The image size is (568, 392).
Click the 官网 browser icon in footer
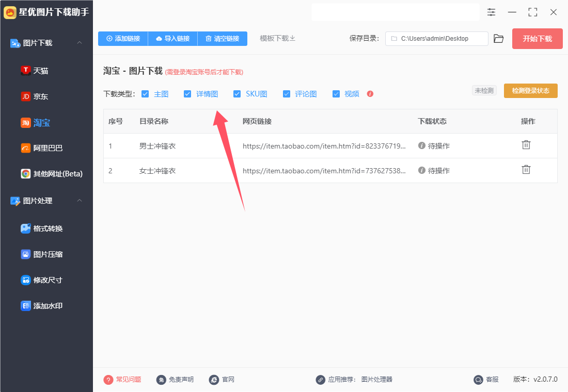(214, 380)
